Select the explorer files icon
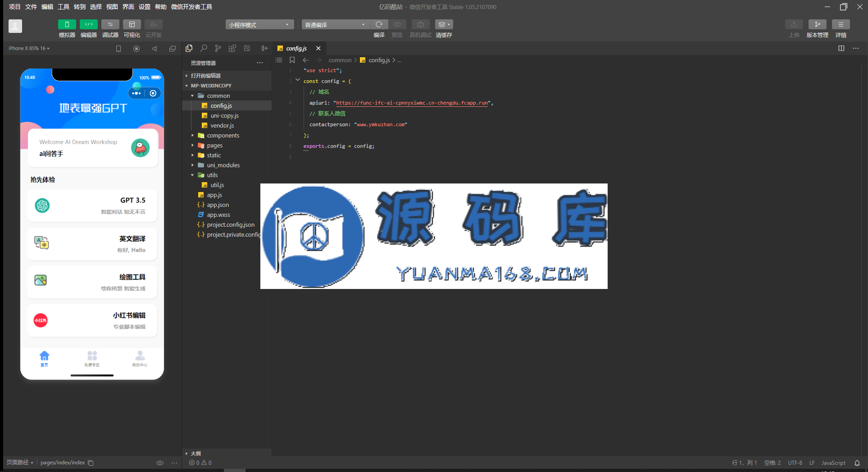Image resolution: width=868 pixels, height=472 pixels. (x=189, y=48)
